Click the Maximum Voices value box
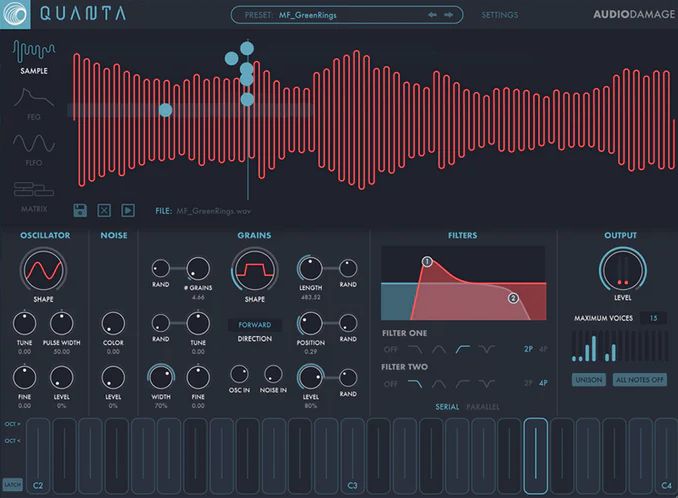Image resolution: width=678 pixels, height=498 pixels. [x=653, y=318]
